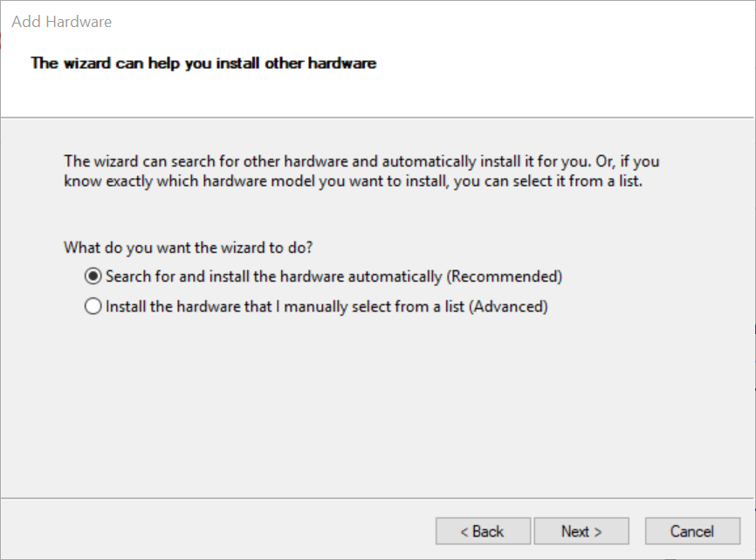This screenshot has width=756, height=560.
Task: Click empty title bar area right of the title
Action: click(x=436, y=21)
